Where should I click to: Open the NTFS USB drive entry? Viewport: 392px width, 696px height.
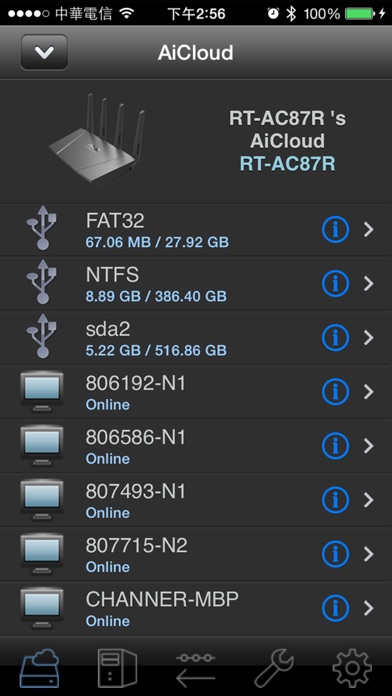tap(196, 284)
